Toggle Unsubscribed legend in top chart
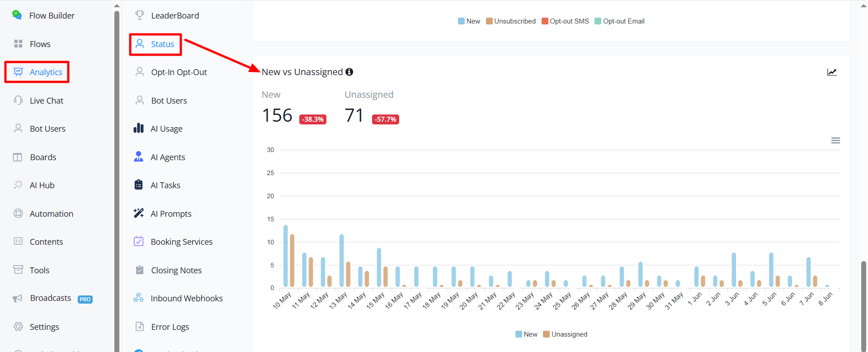The width and height of the screenshot is (868, 352). coord(511,21)
